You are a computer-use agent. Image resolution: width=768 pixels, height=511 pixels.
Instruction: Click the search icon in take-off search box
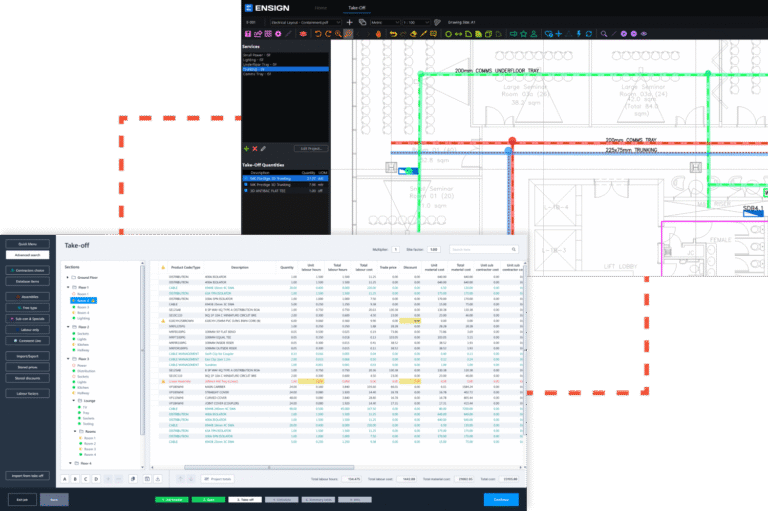pyautogui.click(x=514, y=249)
